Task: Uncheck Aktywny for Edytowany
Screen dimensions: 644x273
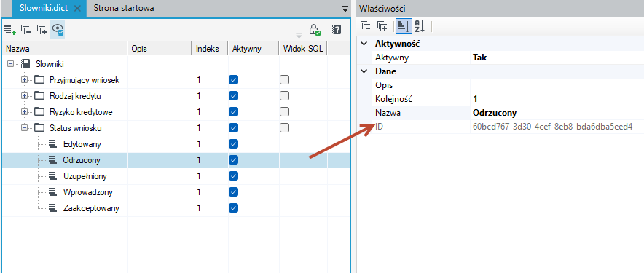Action: tap(233, 144)
